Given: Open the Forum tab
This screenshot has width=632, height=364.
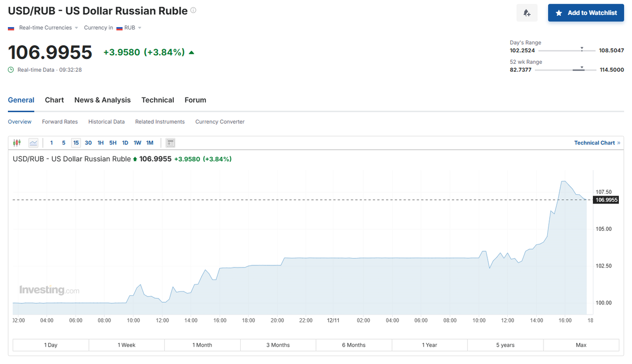Looking at the screenshot, I should 195,100.
